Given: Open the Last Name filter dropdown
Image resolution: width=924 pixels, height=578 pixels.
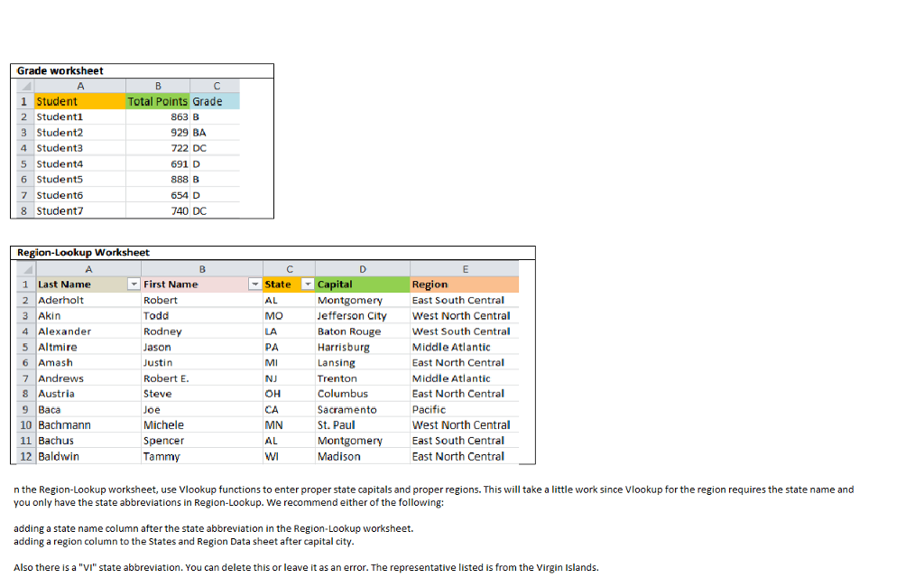Looking at the screenshot, I should coord(134,284).
